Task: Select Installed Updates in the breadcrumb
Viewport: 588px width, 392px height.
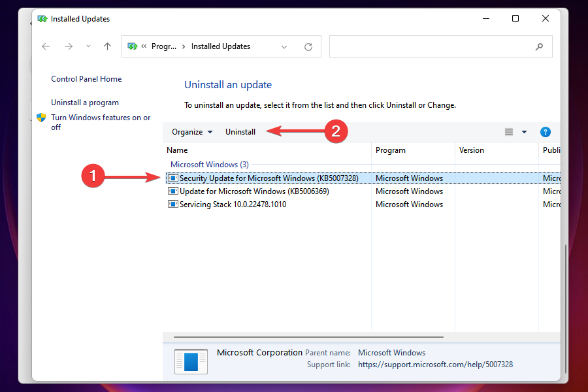Action: click(x=221, y=46)
